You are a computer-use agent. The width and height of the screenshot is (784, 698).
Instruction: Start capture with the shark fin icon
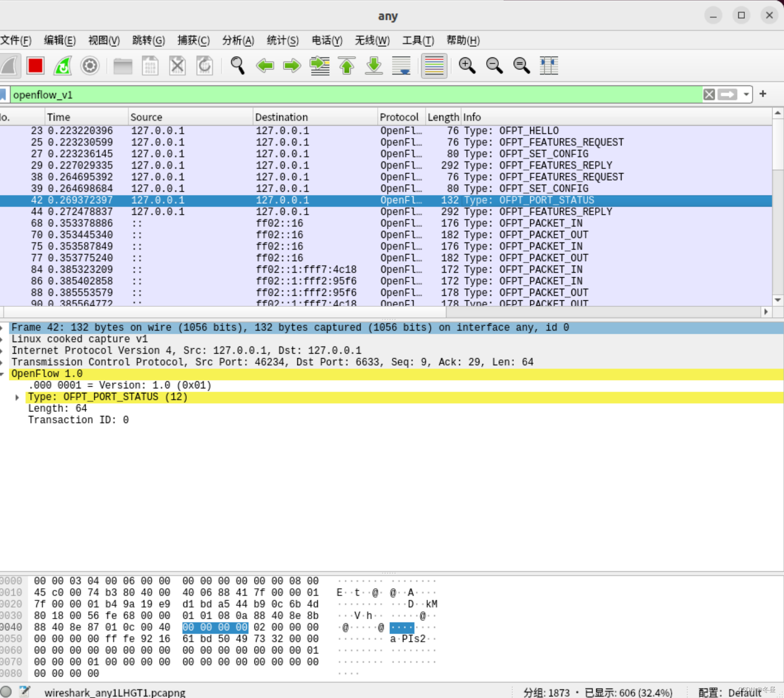10,66
